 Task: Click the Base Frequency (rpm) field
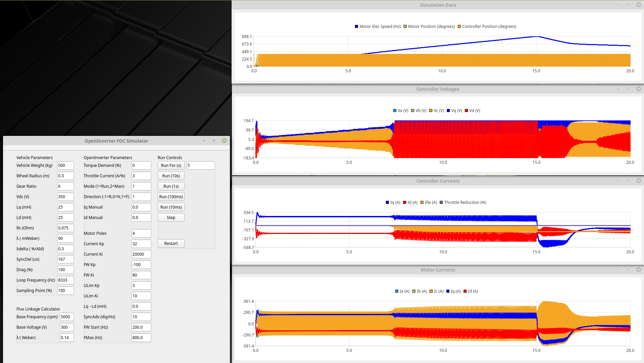pos(67,317)
